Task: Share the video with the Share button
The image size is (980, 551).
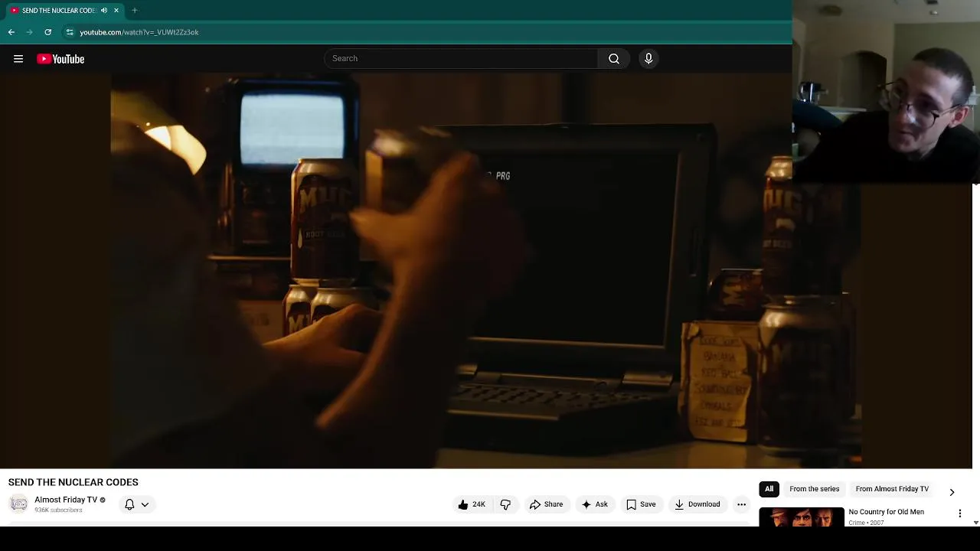Action: click(x=546, y=504)
